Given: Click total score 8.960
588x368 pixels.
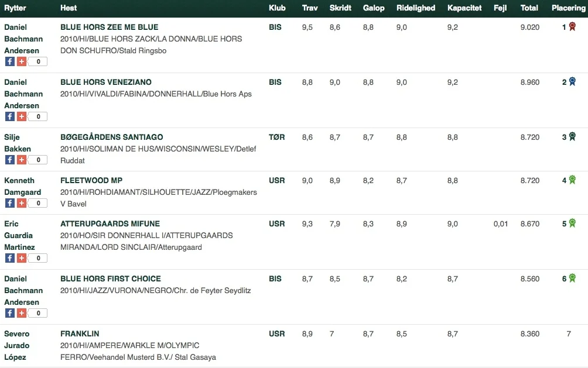Looking at the screenshot, I should 530,82.
